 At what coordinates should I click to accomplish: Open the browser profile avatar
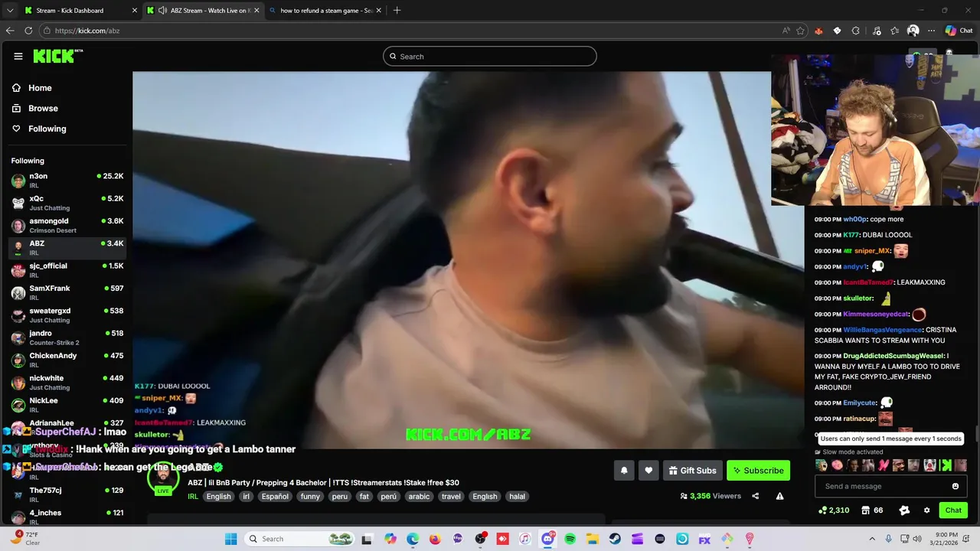pos(913,31)
